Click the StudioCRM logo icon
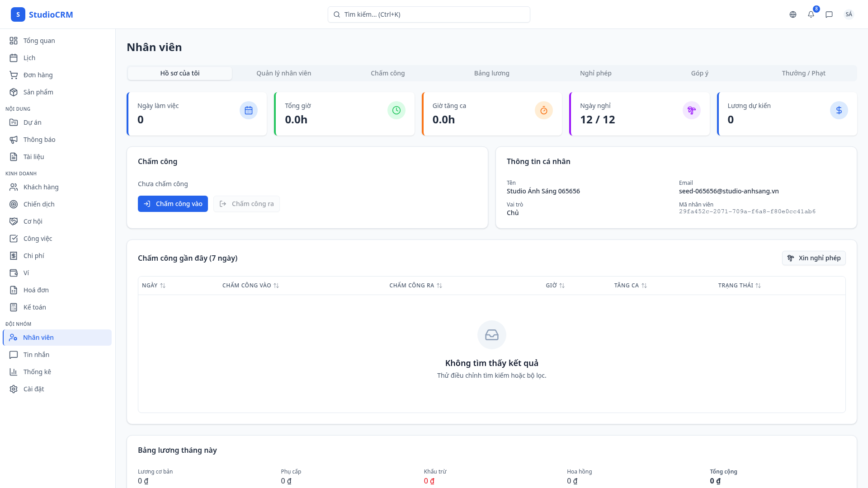 tap(18, 14)
